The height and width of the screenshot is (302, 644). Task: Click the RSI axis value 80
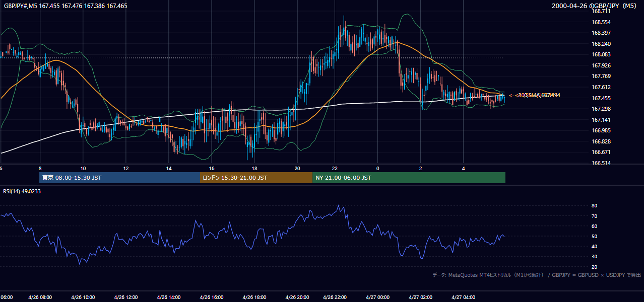point(594,206)
